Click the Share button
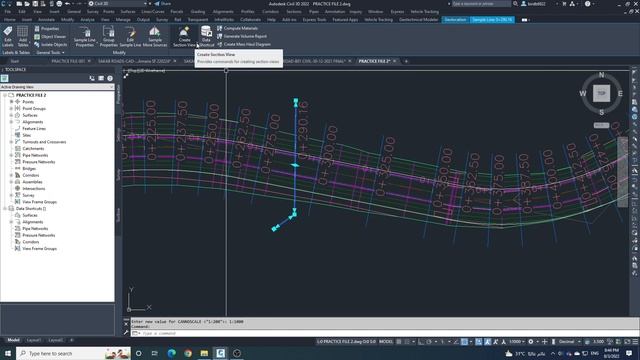640x360 pixels. 162,4
